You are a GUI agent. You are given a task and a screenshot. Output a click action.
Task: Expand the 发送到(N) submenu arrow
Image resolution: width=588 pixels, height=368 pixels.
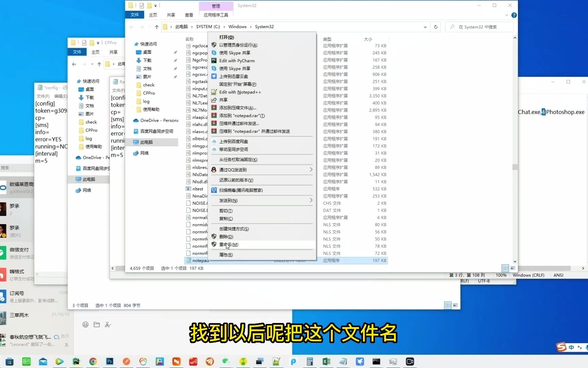pos(310,200)
